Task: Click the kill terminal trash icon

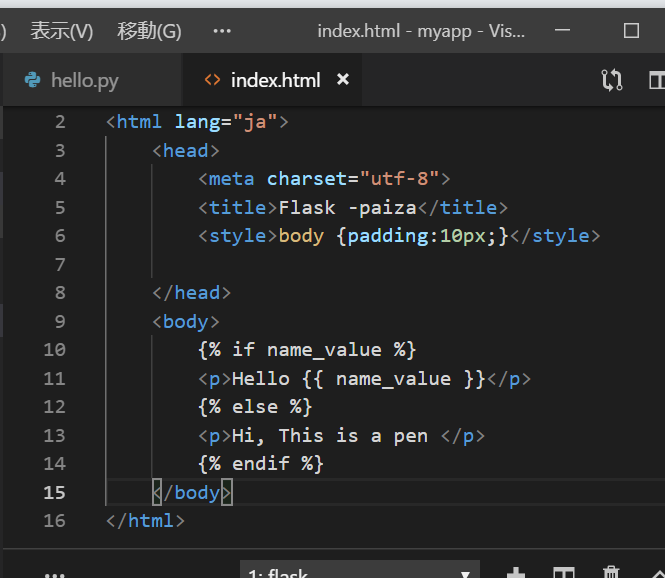Action: [612, 573]
